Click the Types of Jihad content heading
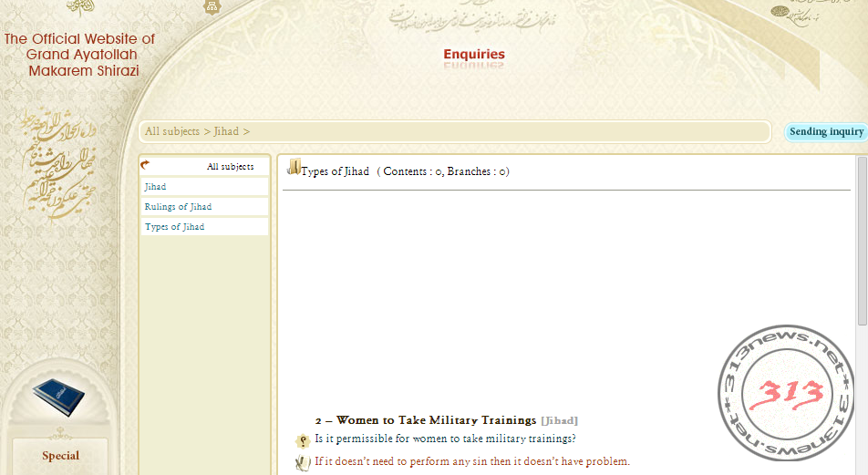Screen dimensions: 868x475 pos(335,171)
